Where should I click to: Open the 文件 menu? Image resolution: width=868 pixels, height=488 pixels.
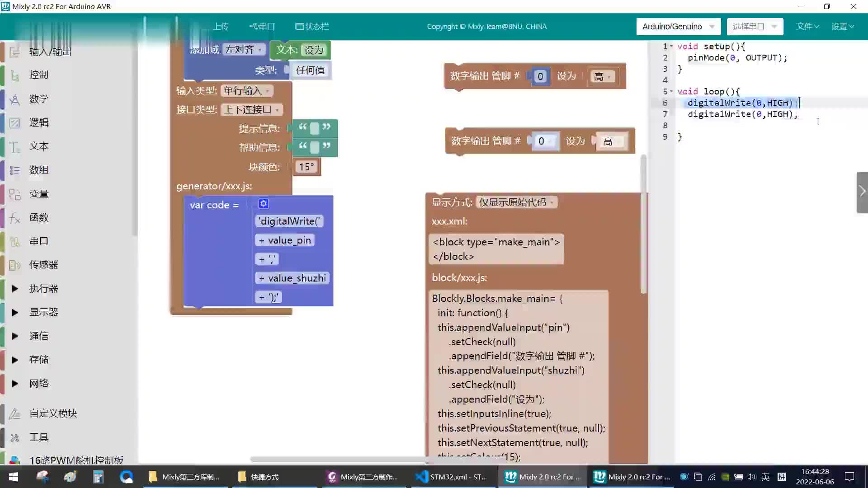807,27
